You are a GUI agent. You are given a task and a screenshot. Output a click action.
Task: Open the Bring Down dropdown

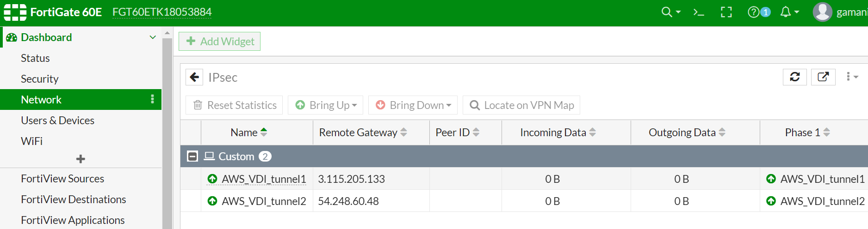[x=413, y=105]
